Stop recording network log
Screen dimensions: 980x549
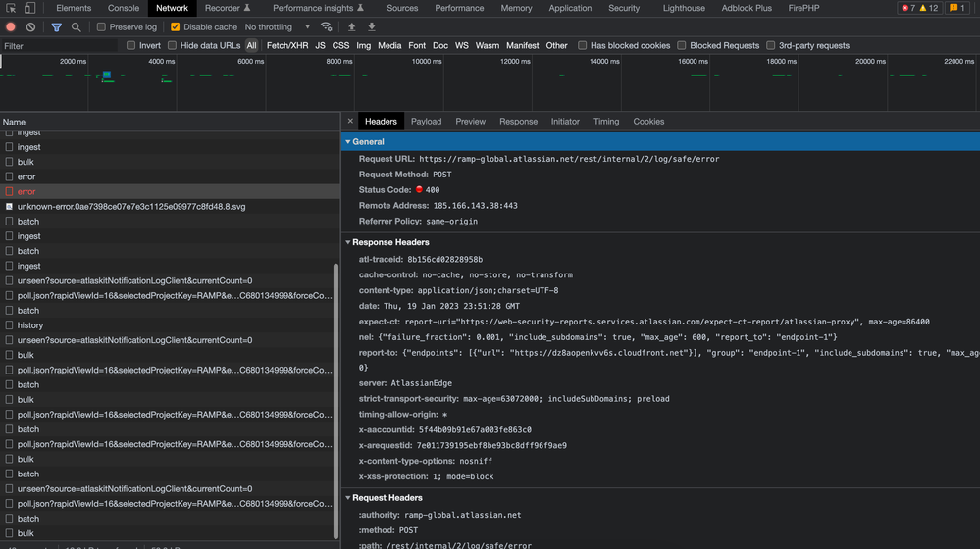[11, 26]
